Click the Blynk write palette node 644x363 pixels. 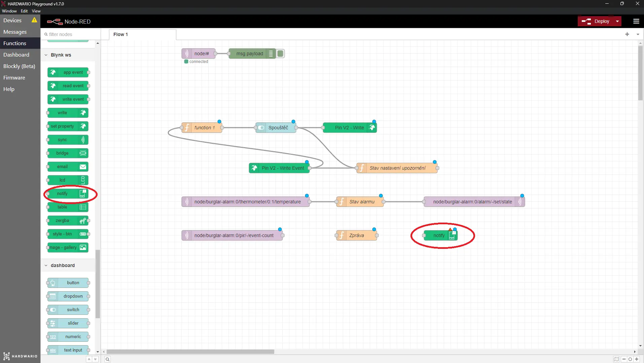coord(68,113)
